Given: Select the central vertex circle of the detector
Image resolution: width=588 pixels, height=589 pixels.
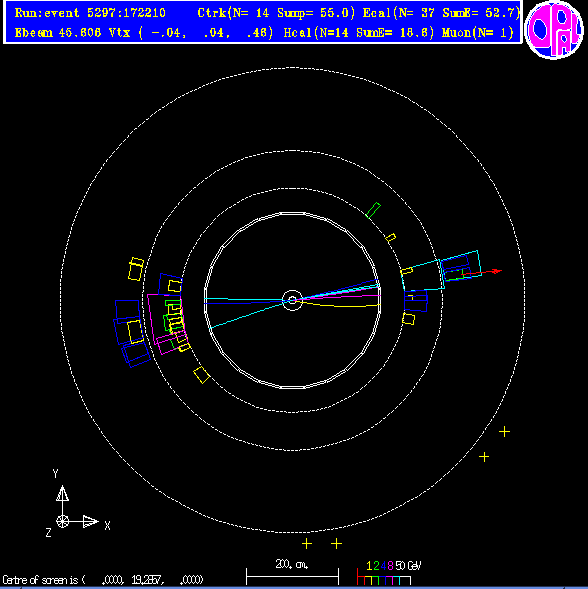Looking at the screenshot, I should click(292, 300).
